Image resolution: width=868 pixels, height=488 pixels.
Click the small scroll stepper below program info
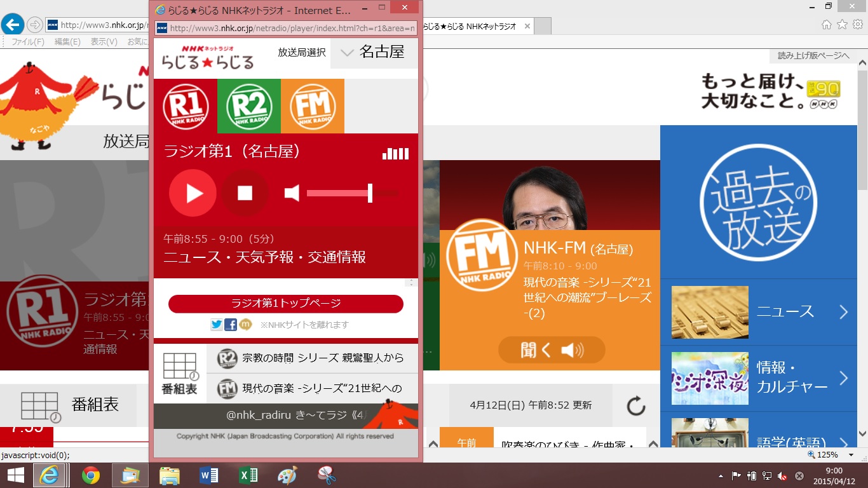(411, 283)
